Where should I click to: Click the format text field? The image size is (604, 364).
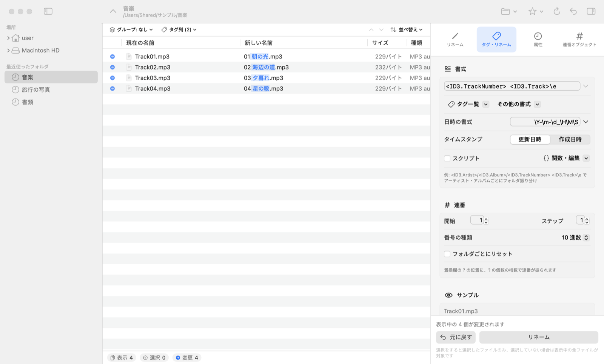[512, 86]
